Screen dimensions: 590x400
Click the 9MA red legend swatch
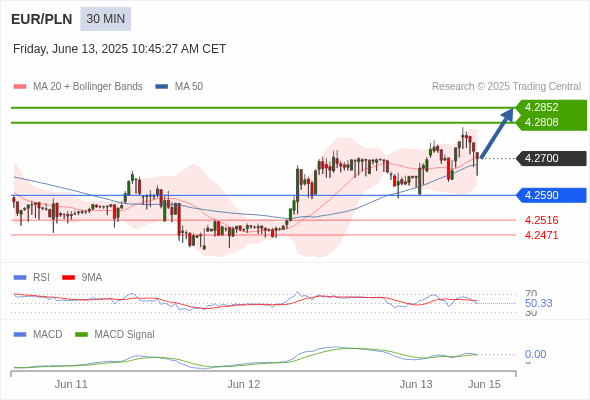[x=68, y=278]
